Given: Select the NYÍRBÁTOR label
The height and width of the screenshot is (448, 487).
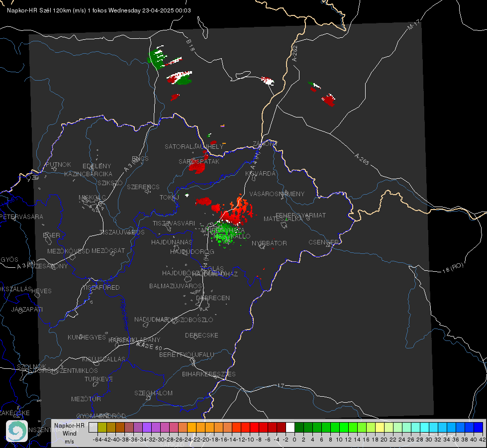Looking at the screenshot, I should [269, 243].
